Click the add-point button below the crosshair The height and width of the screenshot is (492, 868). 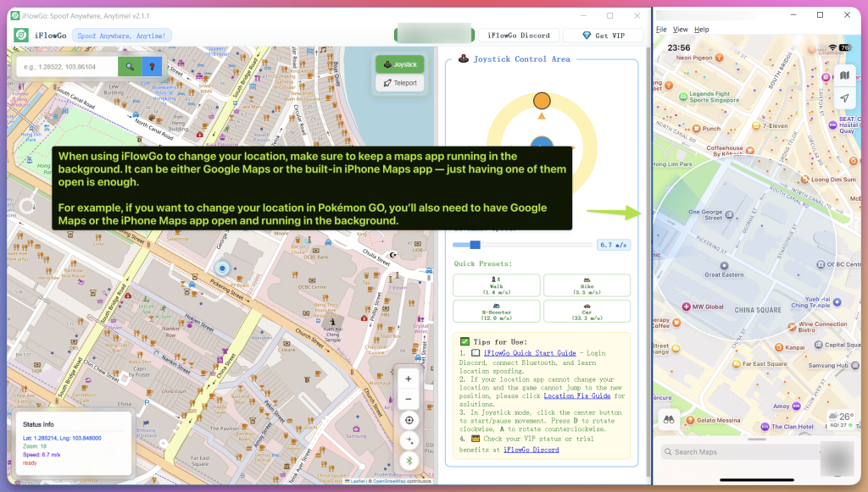(409, 440)
